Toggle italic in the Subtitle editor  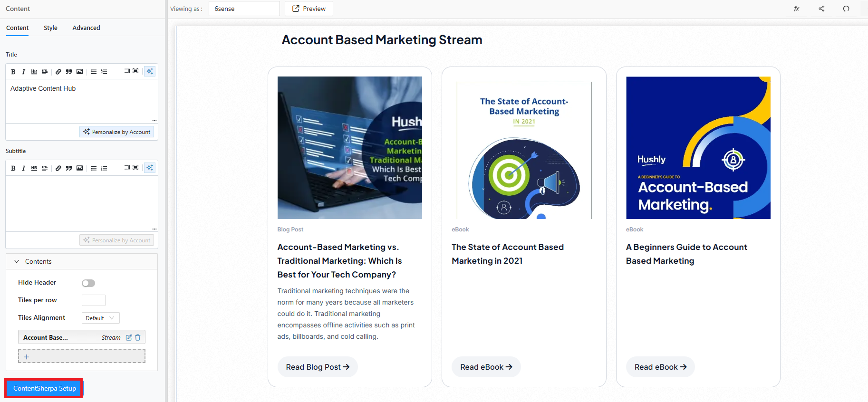click(x=23, y=168)
